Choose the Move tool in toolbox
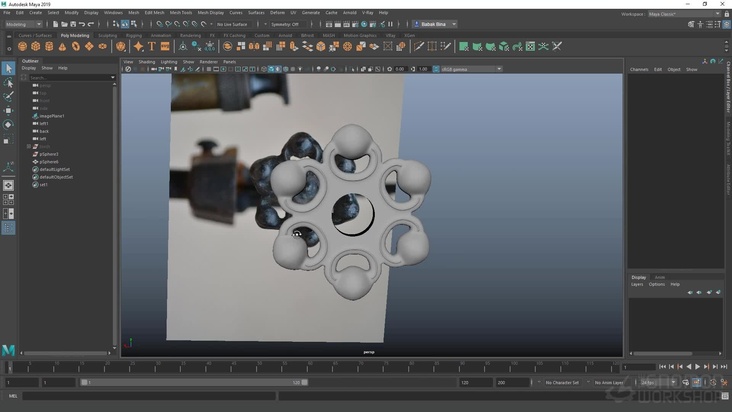The width and height of the screenshot is (732, 412). 8,111
